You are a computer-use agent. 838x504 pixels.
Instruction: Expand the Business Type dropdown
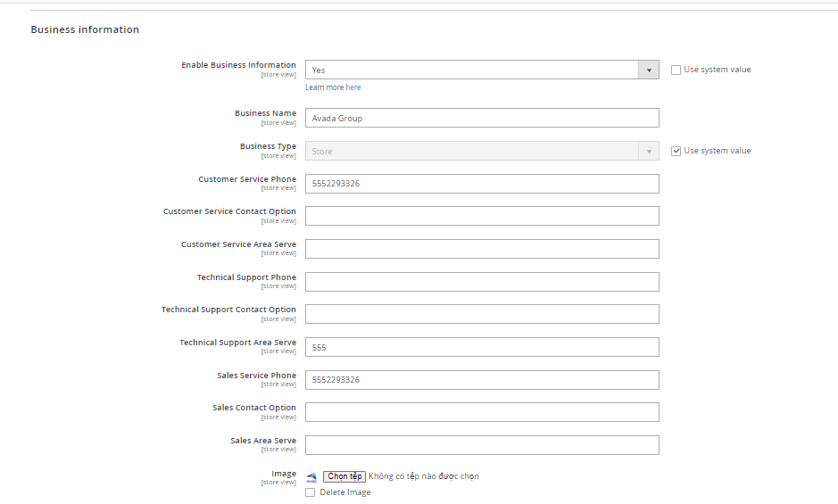(x=482, y=152)
